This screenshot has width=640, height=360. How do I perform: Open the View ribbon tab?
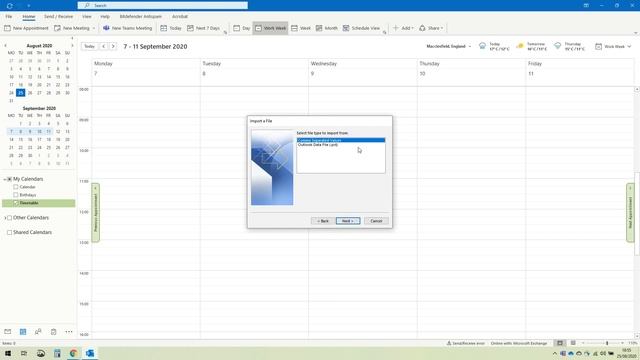tap(87, 16)
